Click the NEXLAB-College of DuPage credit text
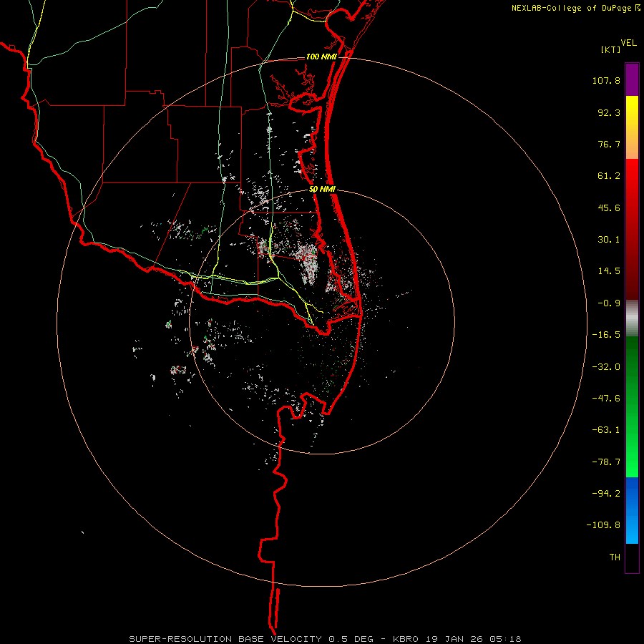This screenshot has height=644, width=644. 572,8
